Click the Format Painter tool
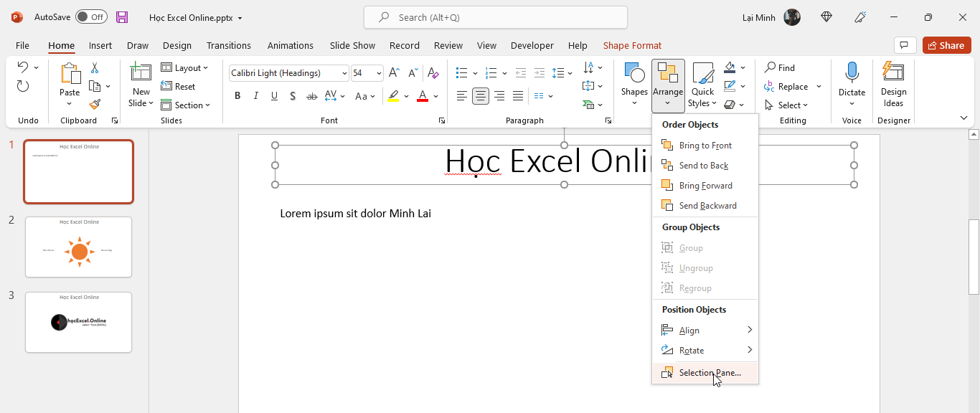This screenshot has width=980, height=413. (94, 104)
